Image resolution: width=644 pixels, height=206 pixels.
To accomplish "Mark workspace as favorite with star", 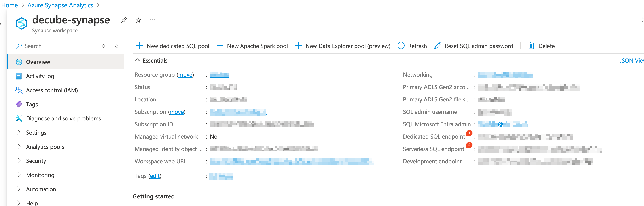I will pyautogui.click(x=138, y=20).
